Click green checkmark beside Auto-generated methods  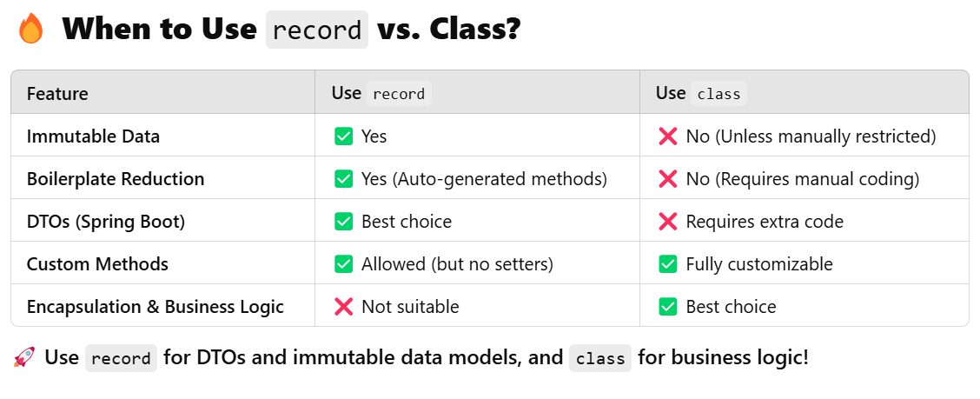[343, 179]
